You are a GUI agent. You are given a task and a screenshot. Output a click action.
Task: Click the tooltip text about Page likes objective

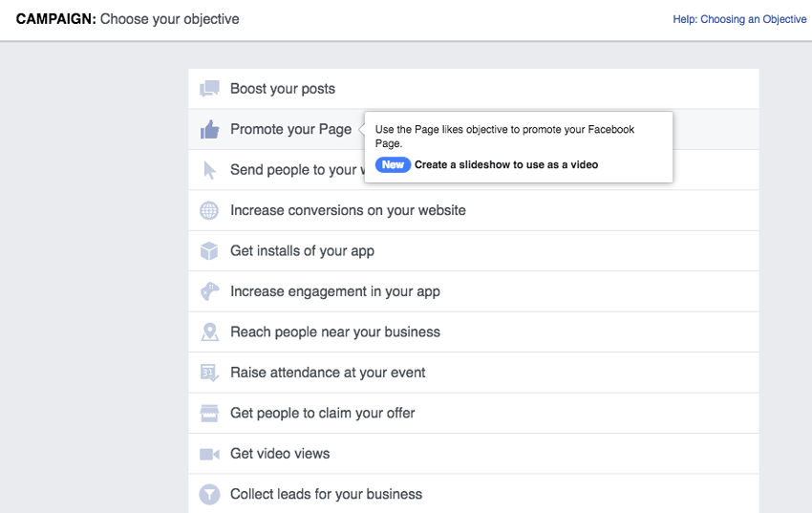coord(504,137)
